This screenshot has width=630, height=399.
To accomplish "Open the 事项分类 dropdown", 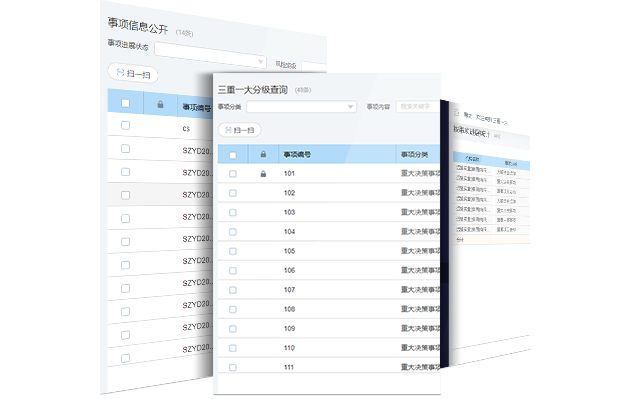I will pyautogui.click(x=301, y=106).
